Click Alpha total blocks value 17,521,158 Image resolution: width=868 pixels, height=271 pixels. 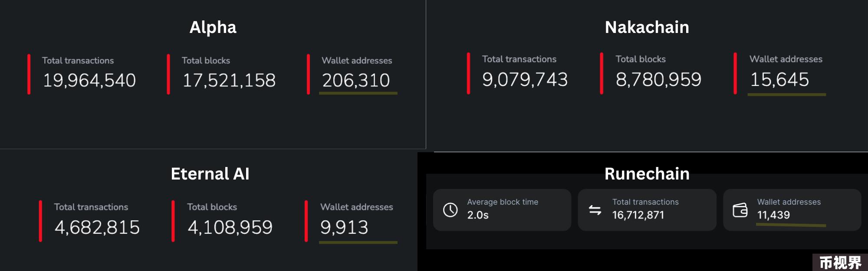coord(229,80)
